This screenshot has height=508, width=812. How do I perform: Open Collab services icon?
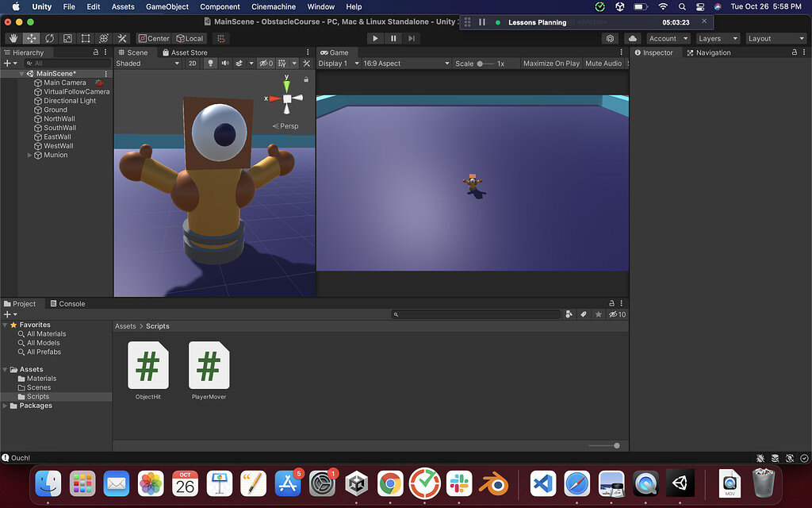click(x=610, y=38)
